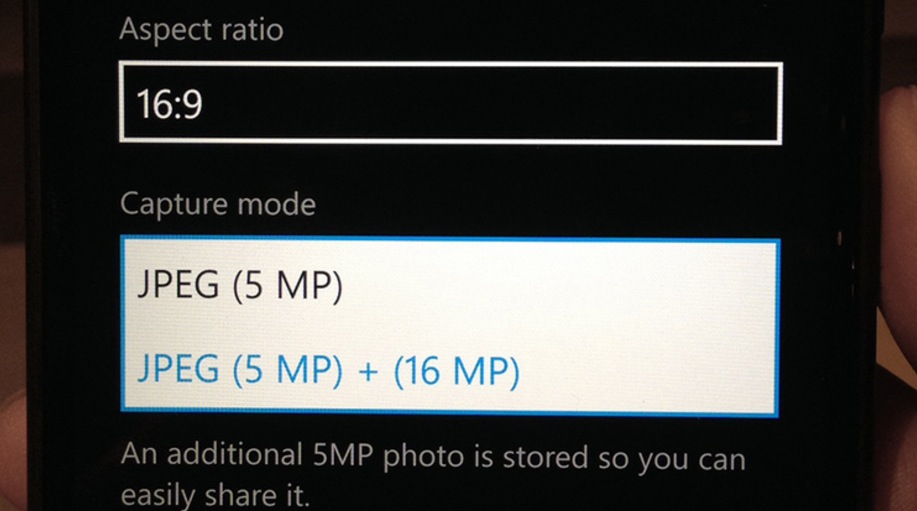The height and width of the screenshot is (511, 917).
Task: Click empty area inside Aspect ratio box
Action: click(491, 103)
